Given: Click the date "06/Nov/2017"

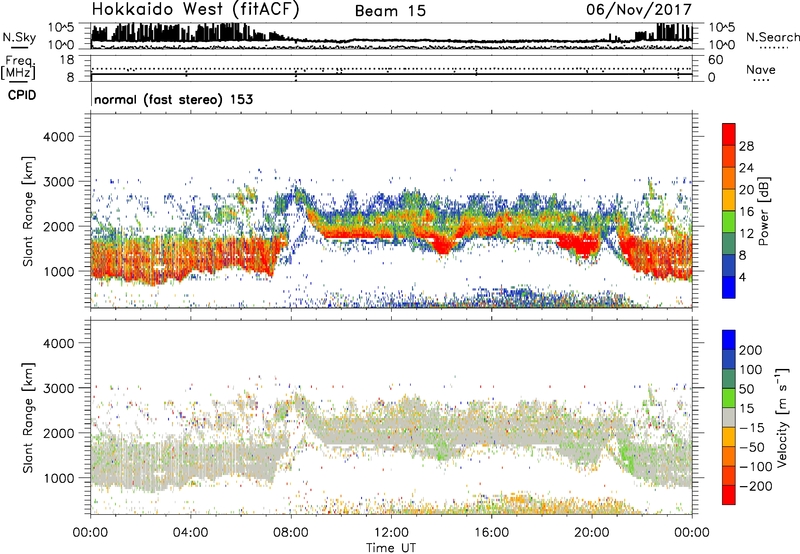Looking at the screenshot, I should point(639,9).
